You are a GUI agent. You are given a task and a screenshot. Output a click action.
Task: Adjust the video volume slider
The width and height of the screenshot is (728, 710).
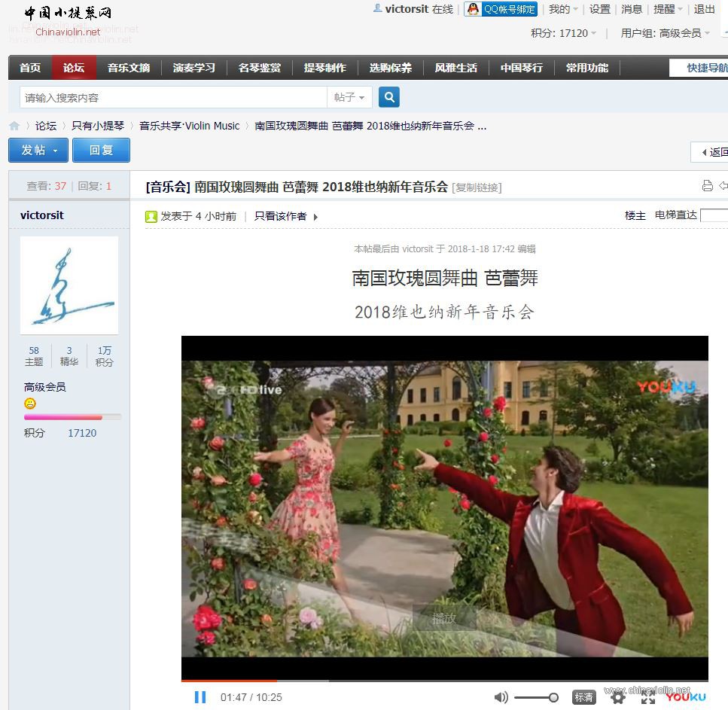click(x=536, y=697)
